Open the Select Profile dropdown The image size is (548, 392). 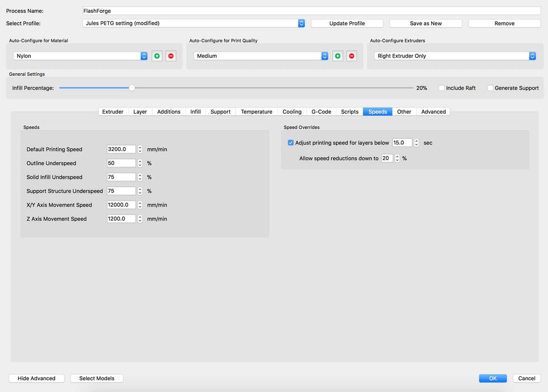193,23
